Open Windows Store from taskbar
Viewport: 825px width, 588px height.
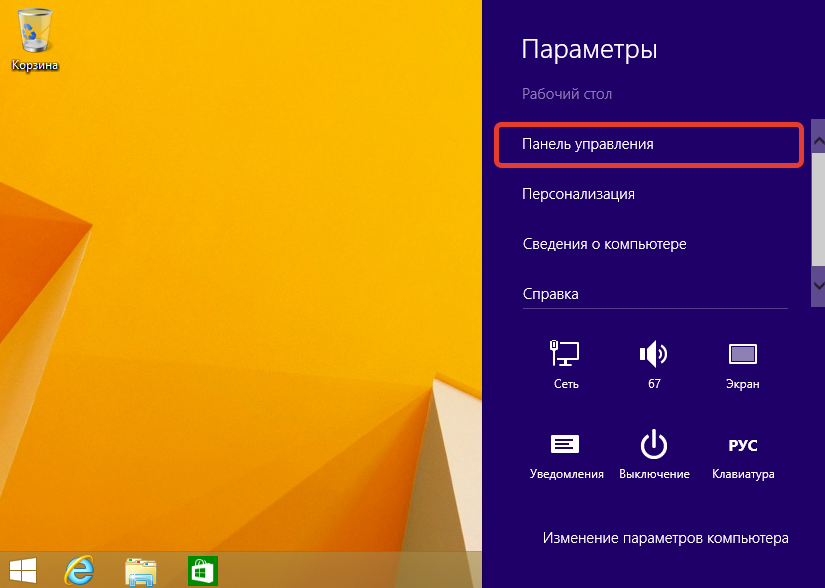pyautogui.click(x=203, y=570)
